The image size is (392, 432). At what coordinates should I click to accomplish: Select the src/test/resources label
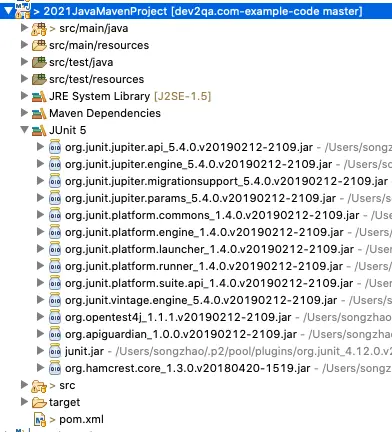coord(96,79)
